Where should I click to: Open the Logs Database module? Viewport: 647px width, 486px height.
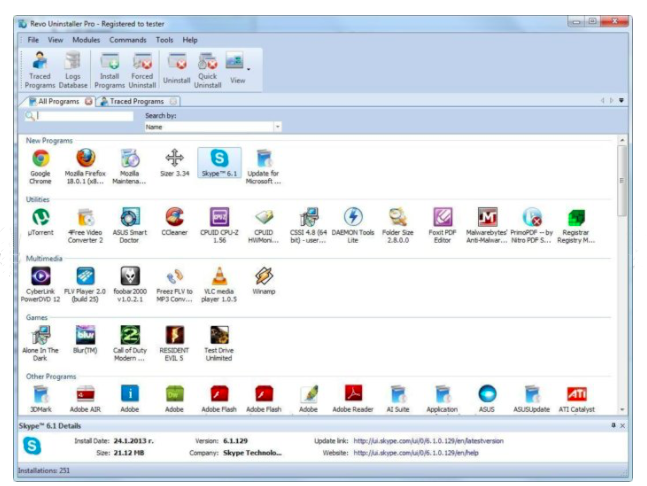(x=73, y=69)
